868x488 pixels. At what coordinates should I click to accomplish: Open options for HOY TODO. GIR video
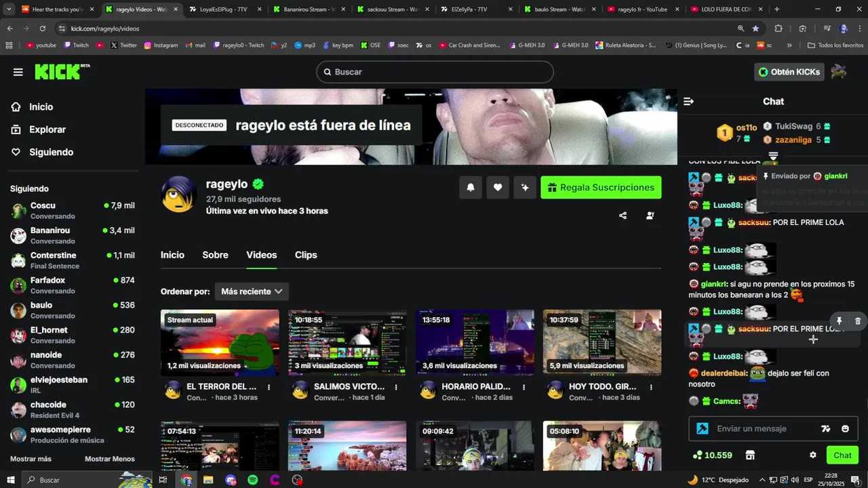click(652, 387)
